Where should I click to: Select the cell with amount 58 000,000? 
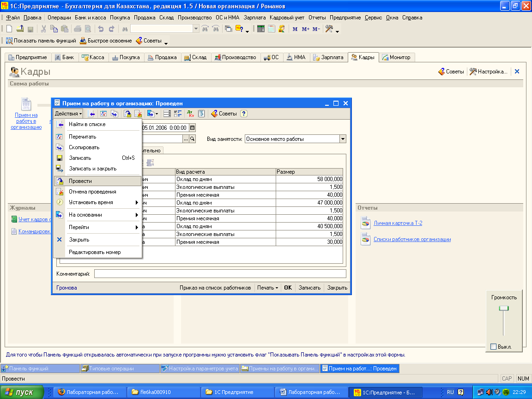309,179
